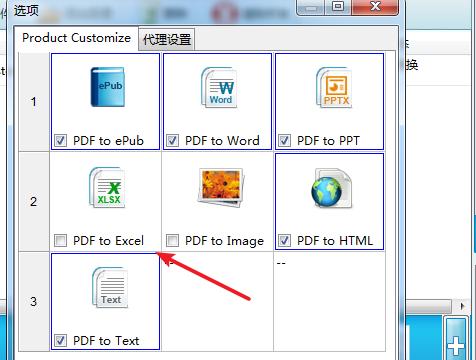Select the PDF to ePub book icon

[108, 87]
